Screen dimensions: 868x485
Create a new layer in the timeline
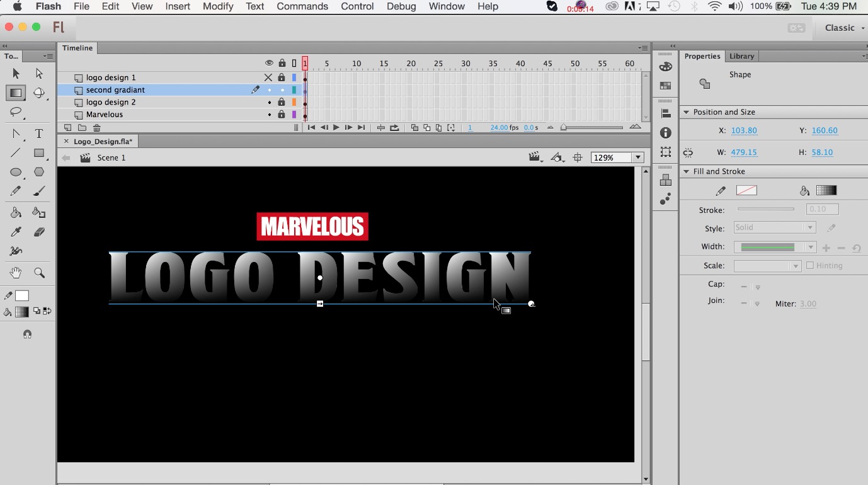coord(67,127)
